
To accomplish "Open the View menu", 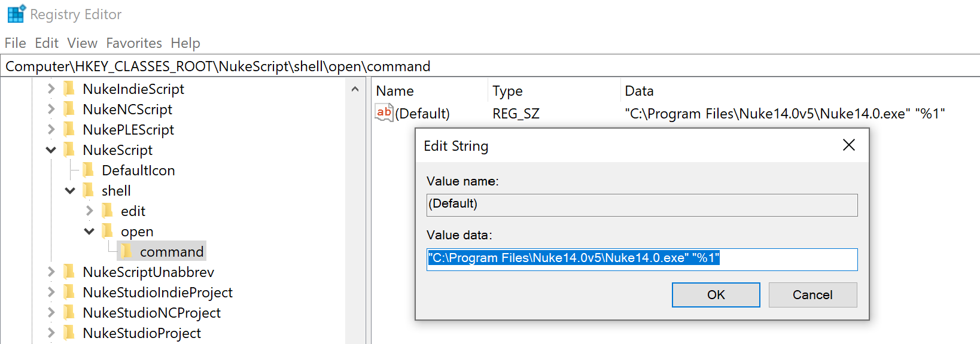I will [x=82, y=43].
